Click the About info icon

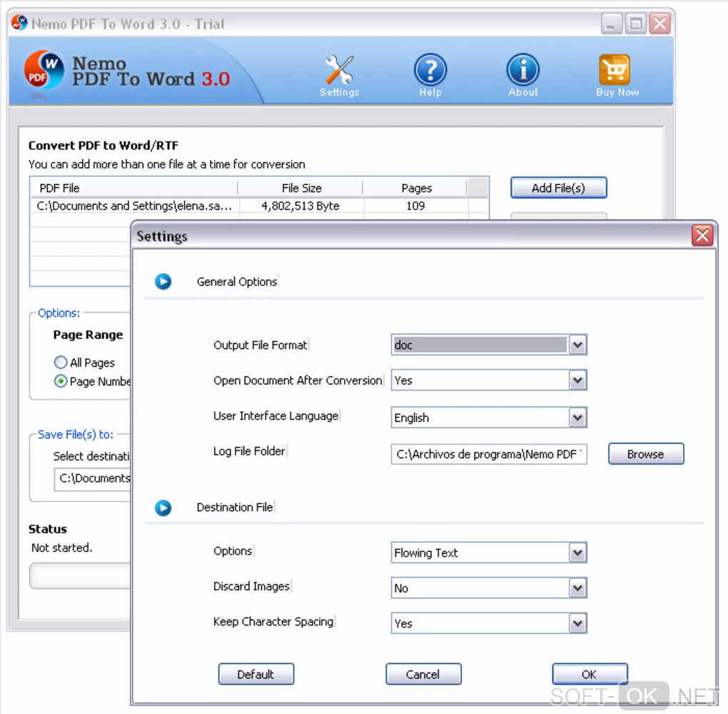[523, 70]
